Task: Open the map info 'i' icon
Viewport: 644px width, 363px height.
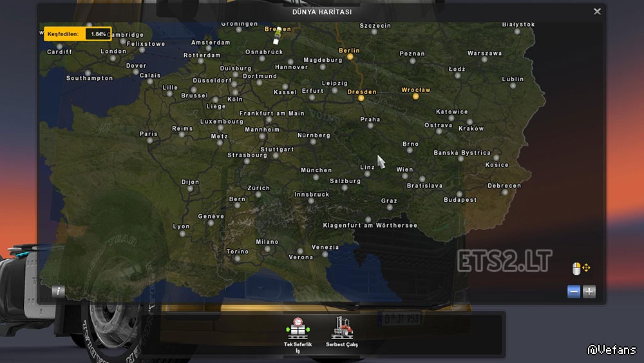Action: click(x=58, y=291)
